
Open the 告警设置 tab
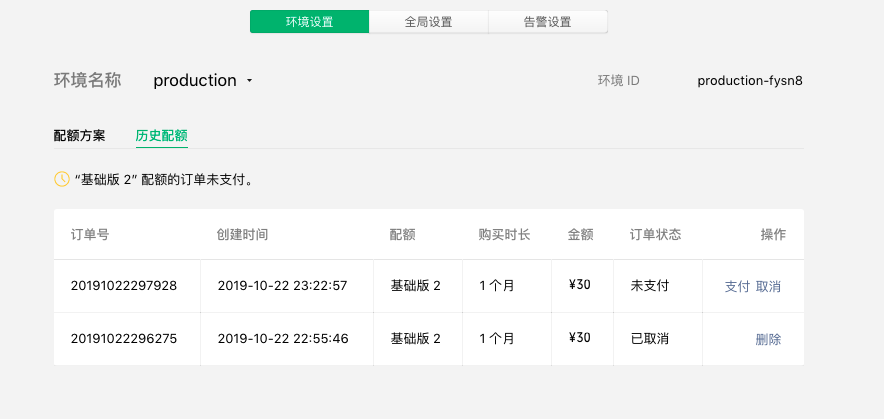547,22
